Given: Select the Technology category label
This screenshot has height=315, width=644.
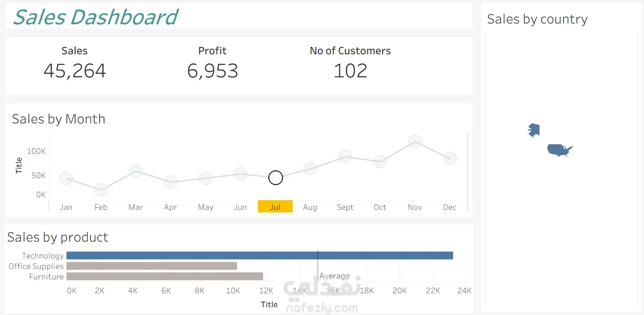Looking at the screenshot, I should (43, 256).
